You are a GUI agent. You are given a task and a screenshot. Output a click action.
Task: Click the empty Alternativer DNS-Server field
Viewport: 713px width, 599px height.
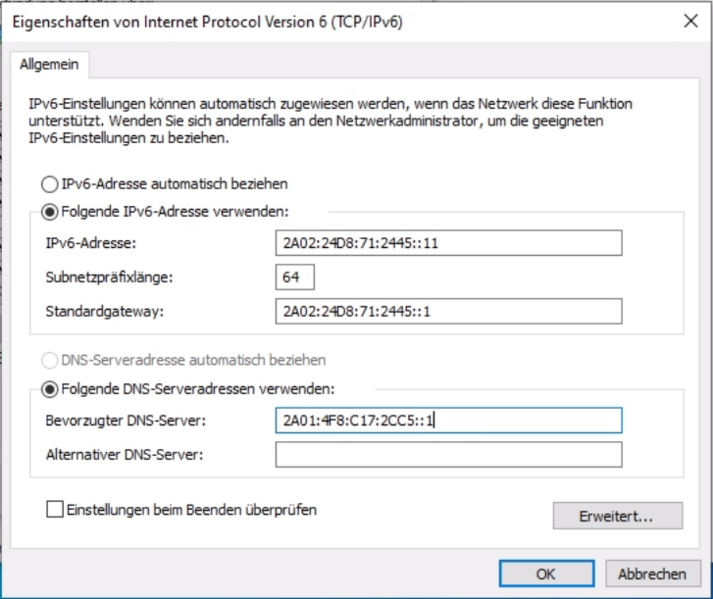[448, 455]
